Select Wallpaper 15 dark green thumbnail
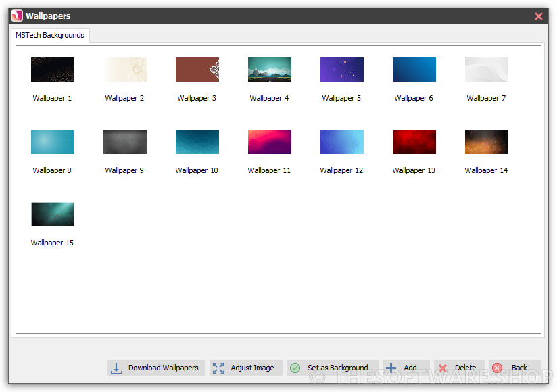 (53, 214)
